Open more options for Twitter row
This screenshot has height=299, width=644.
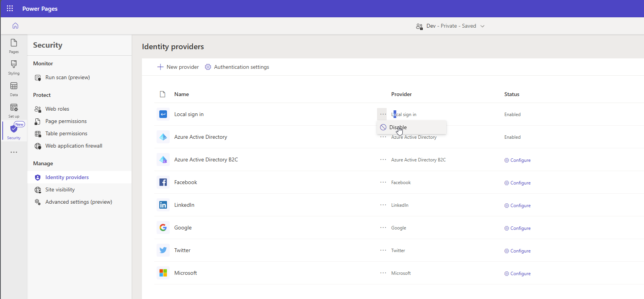point(383,250)
